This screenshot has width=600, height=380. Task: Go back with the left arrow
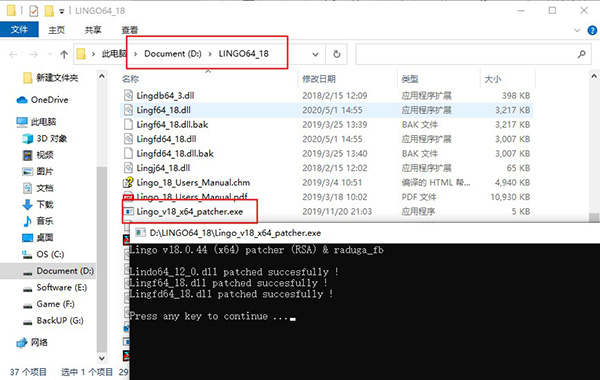click(13, 54)
